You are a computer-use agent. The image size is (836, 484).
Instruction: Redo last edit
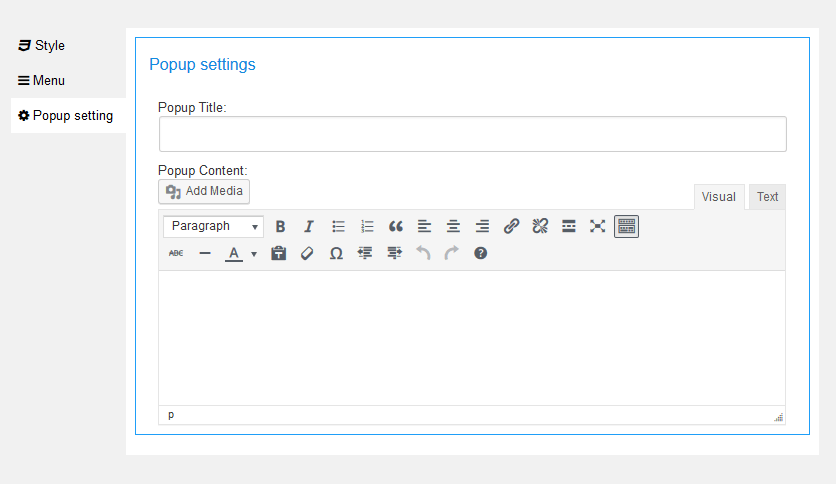(x=452, y=253)
